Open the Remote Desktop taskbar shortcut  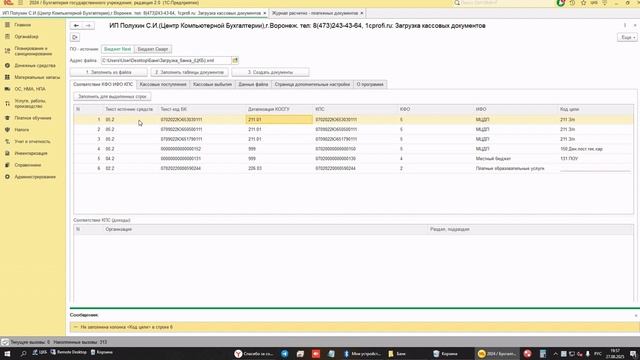coord(69,352)
